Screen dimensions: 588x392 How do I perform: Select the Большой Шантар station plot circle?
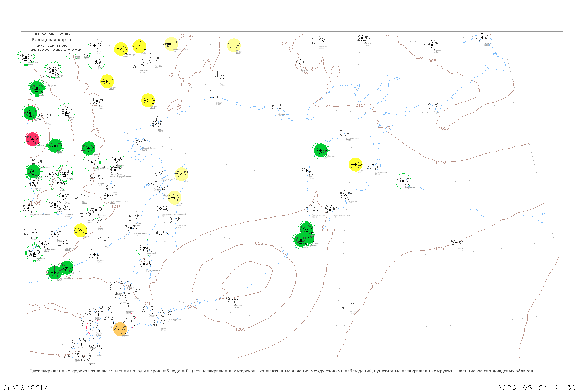[x=140, y=142]
